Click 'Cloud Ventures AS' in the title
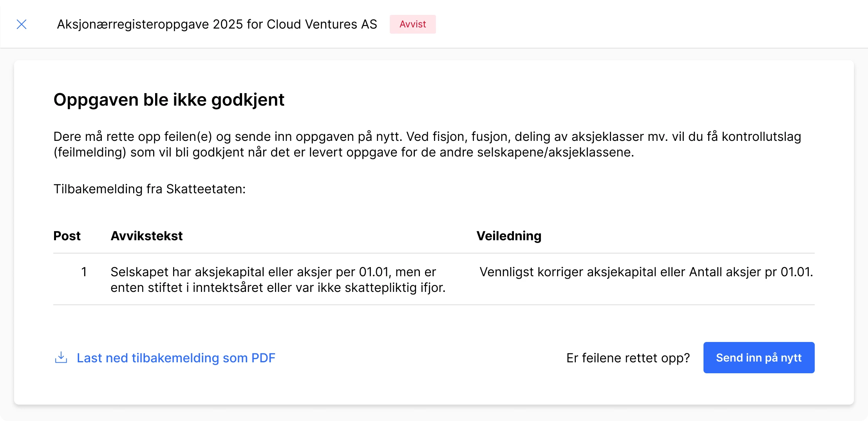This screenshot has width=868, height=421. pyautogui.click(x=322, y=24)
